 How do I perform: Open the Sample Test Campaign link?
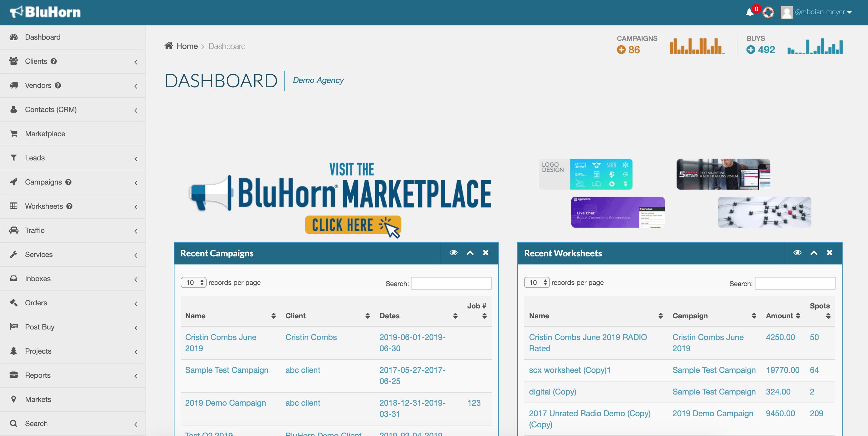tap(226, 370)
